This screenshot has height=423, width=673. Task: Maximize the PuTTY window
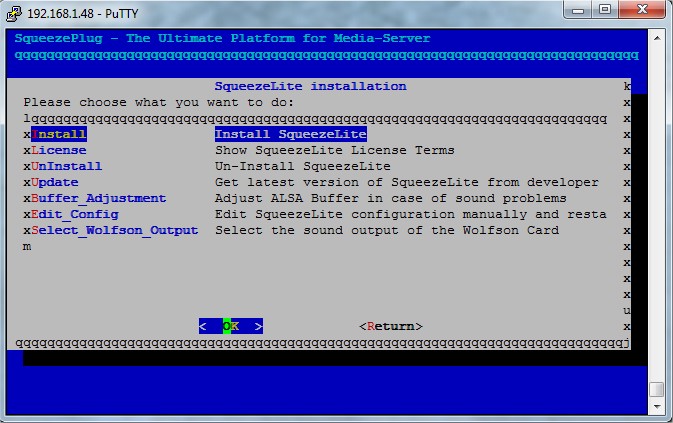(x=605, y=10)
